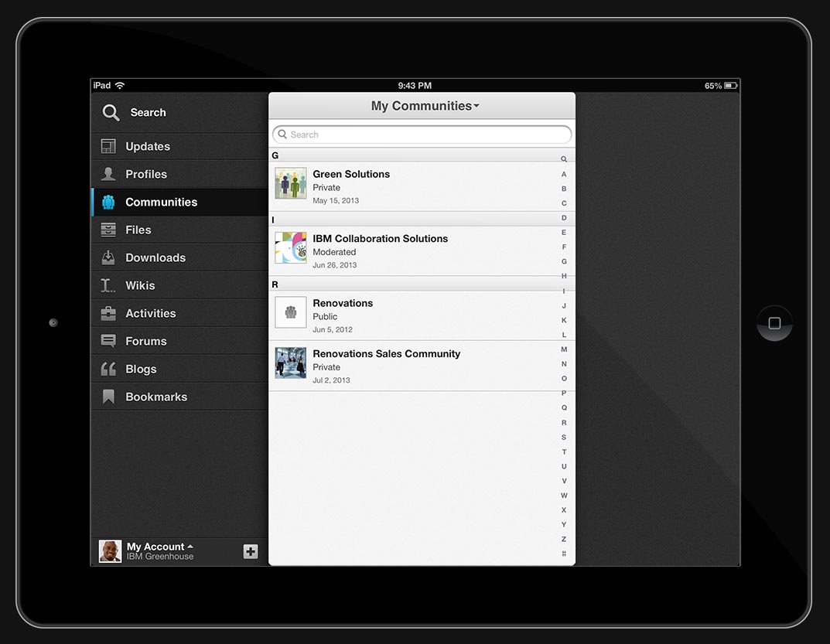The width and height of the screenshot is (830, 644).
Task: Open Files via its drawer icon
Action: point(109,230)
